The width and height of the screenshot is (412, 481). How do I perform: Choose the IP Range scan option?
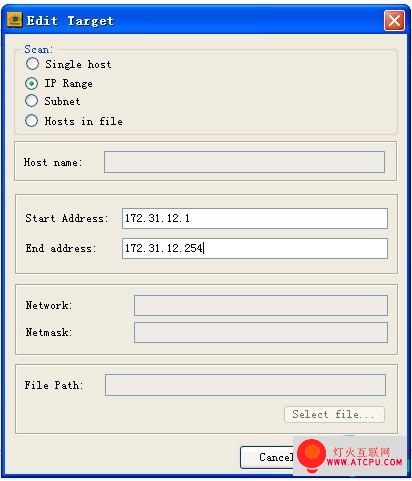pos(32,83)
